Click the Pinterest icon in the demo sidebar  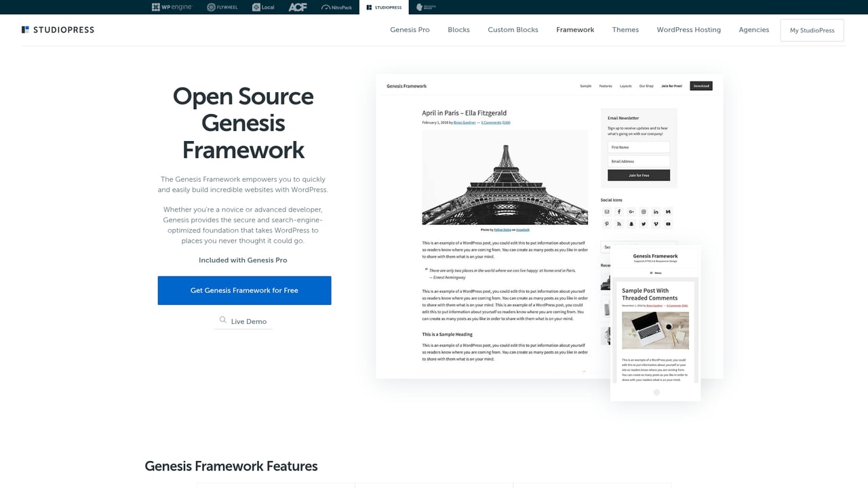(606, 224)
